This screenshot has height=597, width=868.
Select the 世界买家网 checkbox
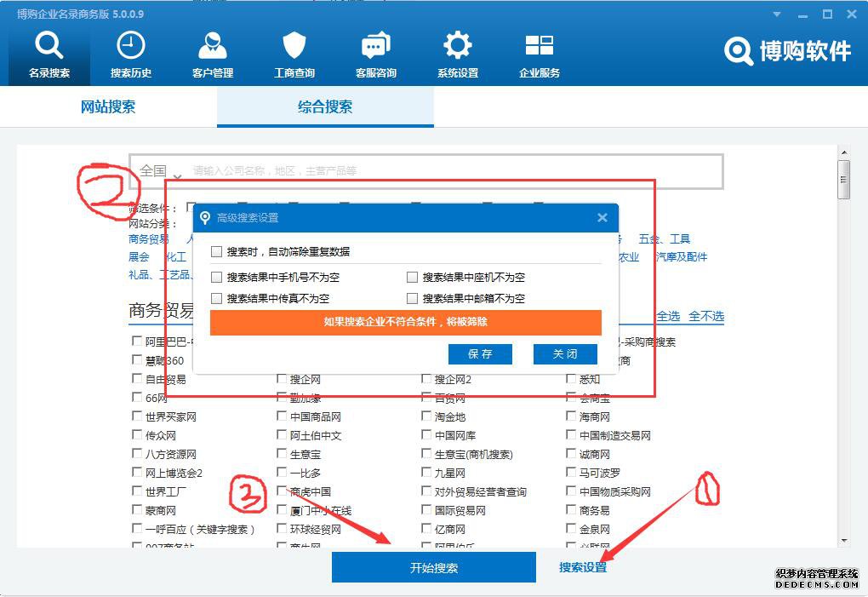click(x=137, y=416)
